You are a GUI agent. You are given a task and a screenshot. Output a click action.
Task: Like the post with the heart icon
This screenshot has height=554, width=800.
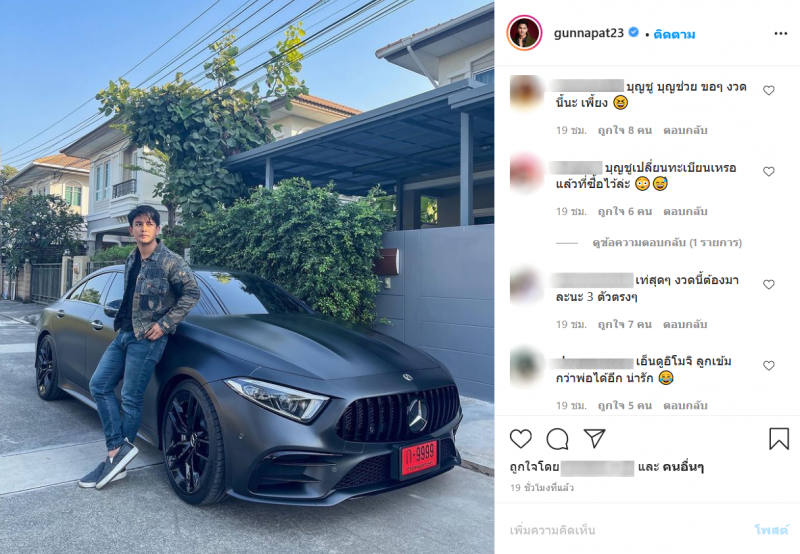click(x=520, y=439)
